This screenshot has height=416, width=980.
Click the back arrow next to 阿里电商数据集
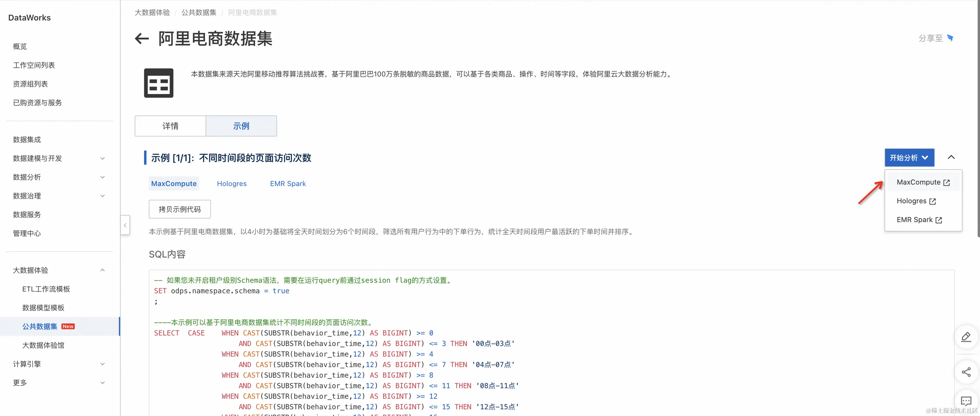click(x=142, y=39)
